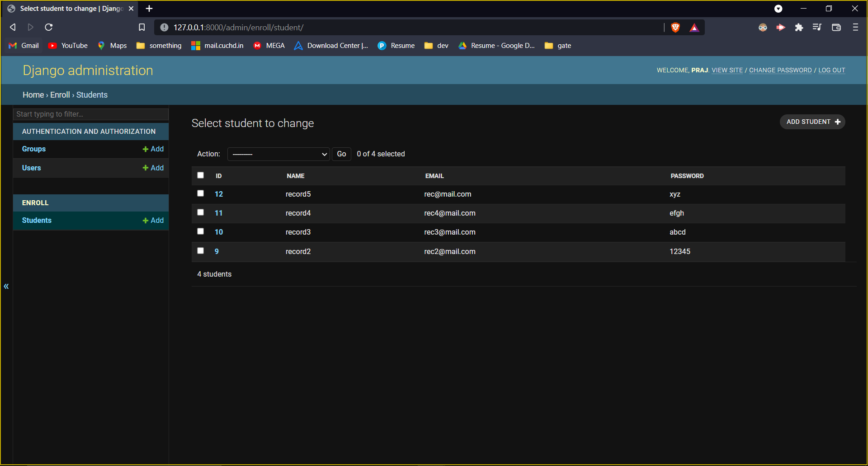The image size is (868, 466).
Task: Open student with ID 12
Action: (x=219, y=194)
